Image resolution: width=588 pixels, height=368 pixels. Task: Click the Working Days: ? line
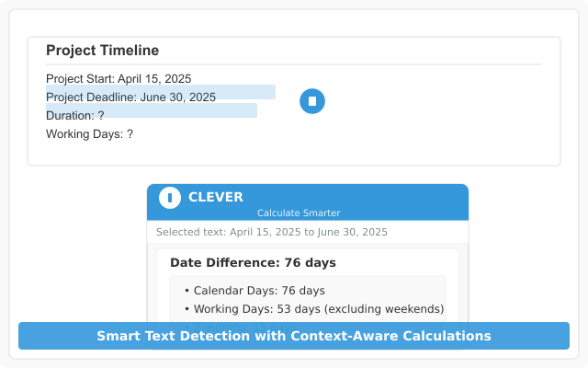pos(89,134)
